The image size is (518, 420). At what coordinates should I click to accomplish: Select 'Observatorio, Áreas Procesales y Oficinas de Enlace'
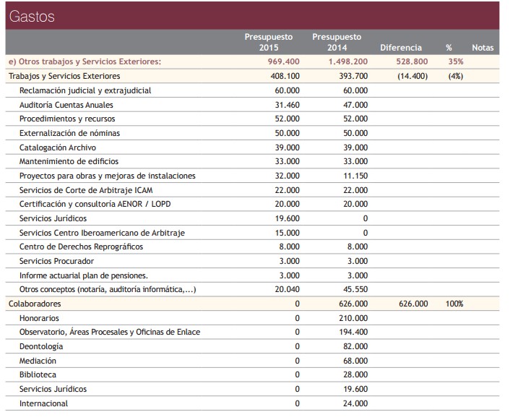(x=110, y=332)
